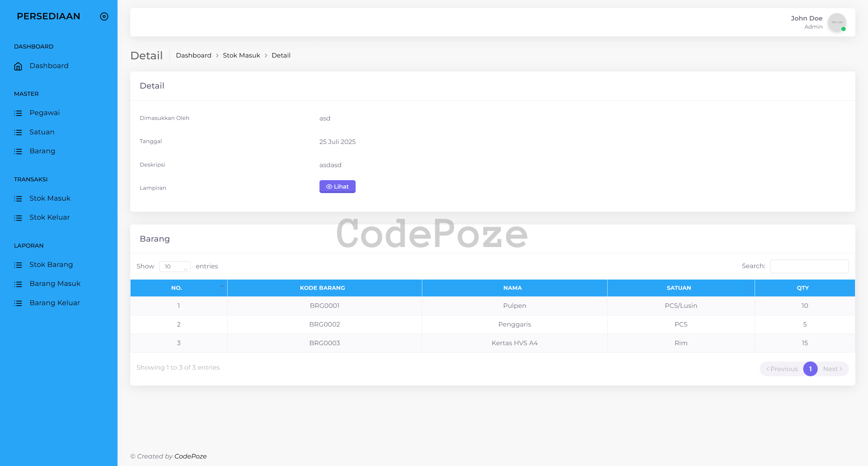The height and width of the screenshot is (466, 868).
Task: Click the Barang Masuk list icon
Action: [18, 284]
